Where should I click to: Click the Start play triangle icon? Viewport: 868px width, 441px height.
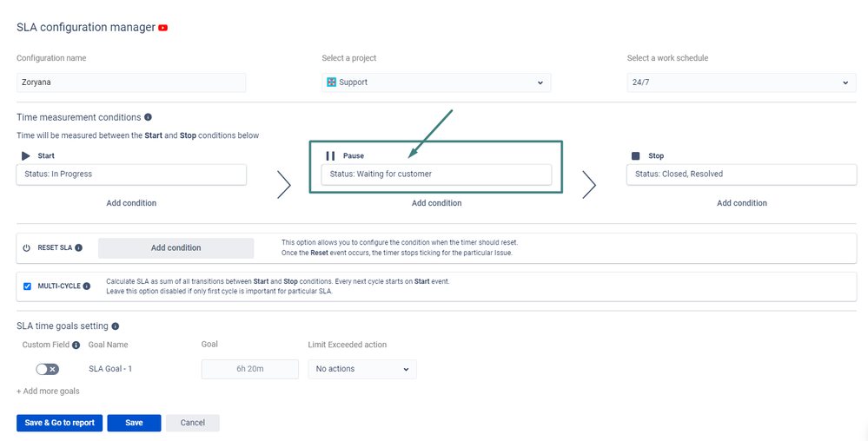[x=26, y=156]
